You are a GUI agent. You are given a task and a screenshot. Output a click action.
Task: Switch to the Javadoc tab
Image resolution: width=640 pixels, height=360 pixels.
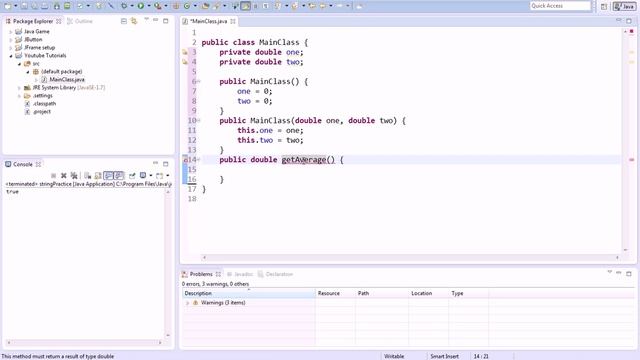[240, 274]
